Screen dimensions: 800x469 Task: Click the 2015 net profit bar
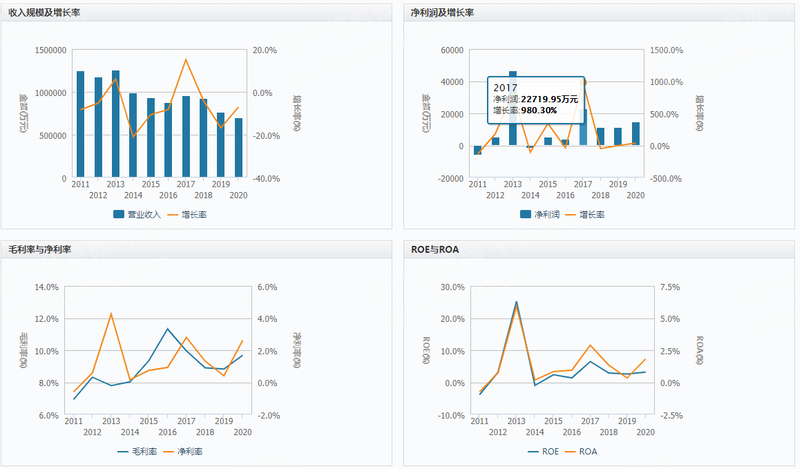pyautogui.click(x=548, y=141)
